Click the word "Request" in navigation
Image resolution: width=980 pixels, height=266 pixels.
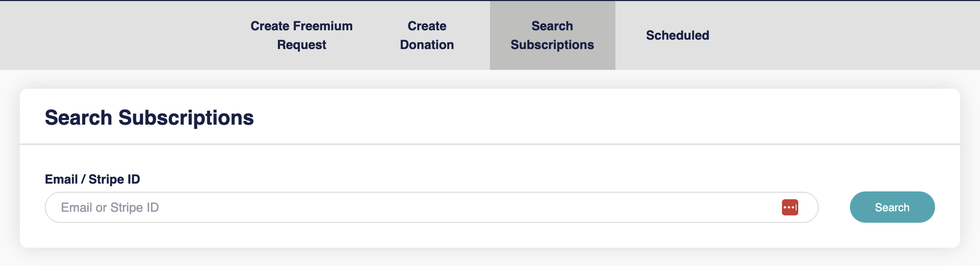301,45
